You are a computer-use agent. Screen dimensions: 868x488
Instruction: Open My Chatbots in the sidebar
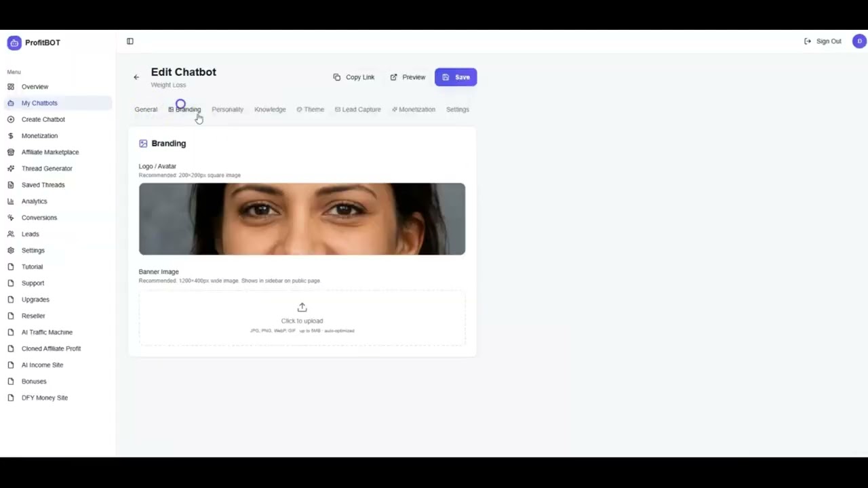[x=58, y=103]
